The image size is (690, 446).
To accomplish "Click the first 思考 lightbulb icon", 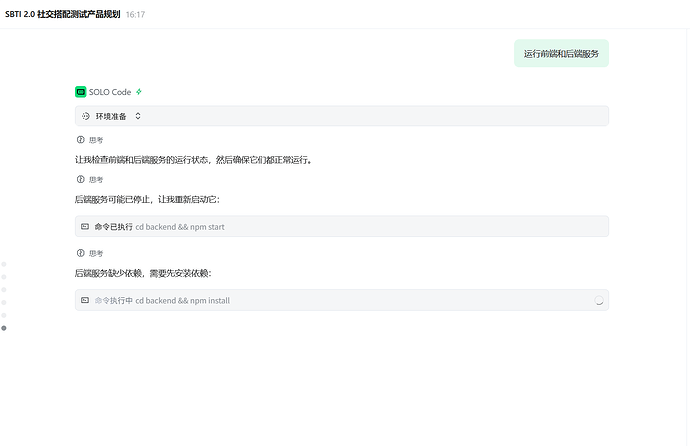I will click(81, 140).
